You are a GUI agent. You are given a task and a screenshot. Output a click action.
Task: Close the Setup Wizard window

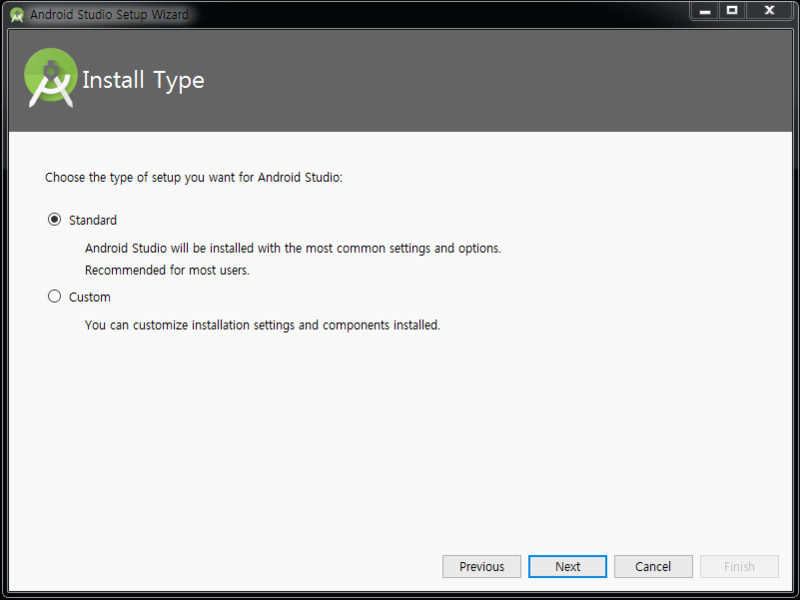(x=769, y=11)
